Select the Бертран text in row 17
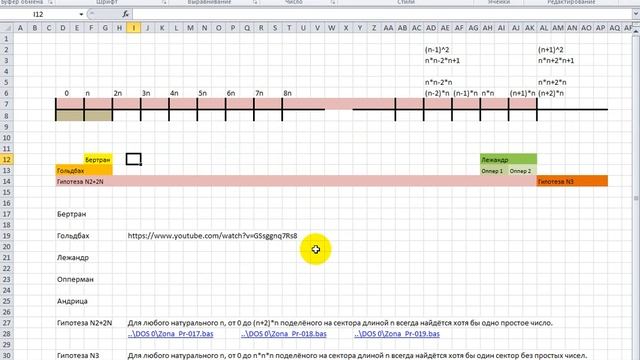The height and width of the screenshot is (360, 640). click(71, 214)
